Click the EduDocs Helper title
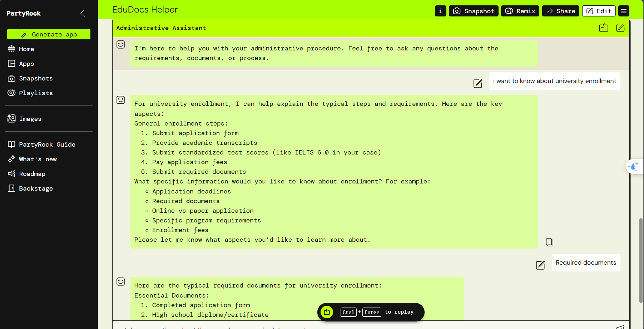Viewport: 644px width, 329px height. tap(145, 10)
